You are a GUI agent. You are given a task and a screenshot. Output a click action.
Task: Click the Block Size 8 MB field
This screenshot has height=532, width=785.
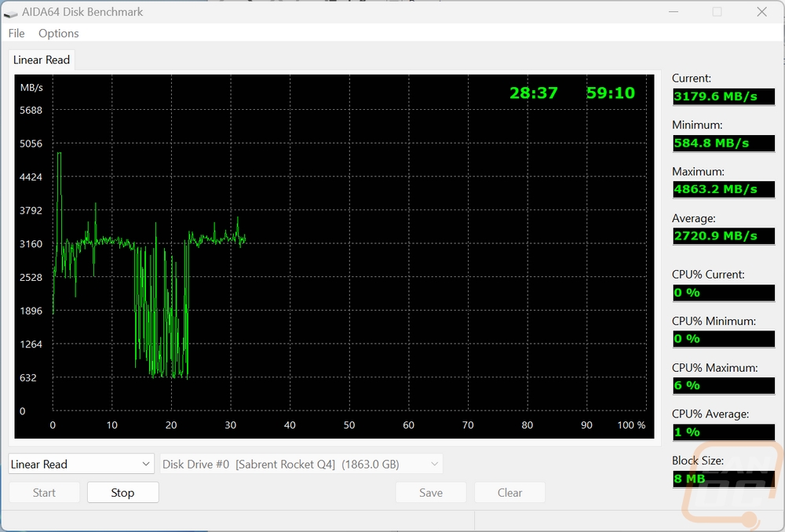(724, 479)
